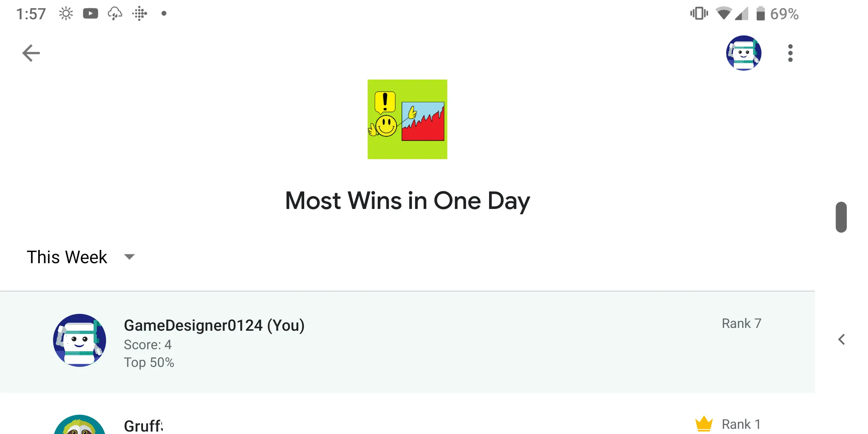Click the YouTube status bar icon

pos(90,12)
